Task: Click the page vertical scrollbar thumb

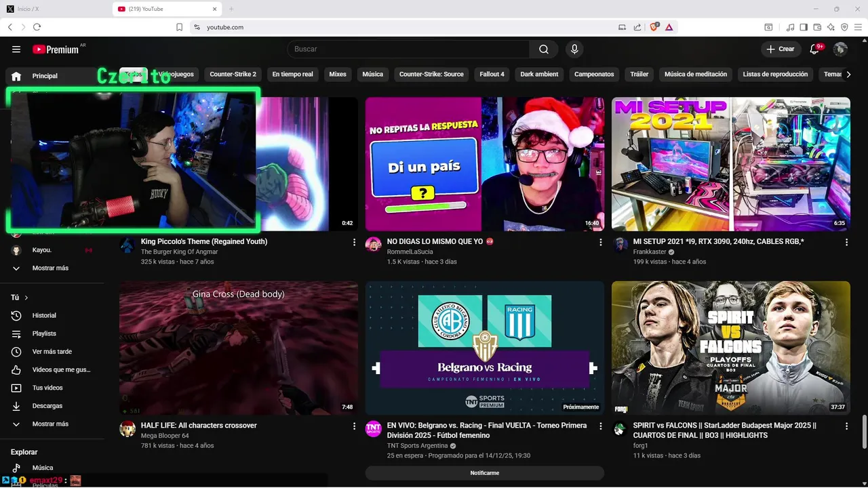Action: (864, 432)
